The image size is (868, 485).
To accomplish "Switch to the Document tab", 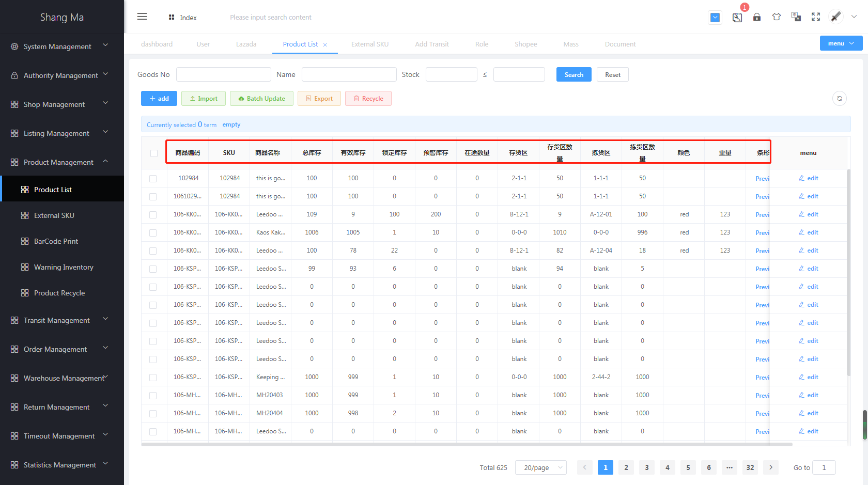I will [x=620, y=44].
